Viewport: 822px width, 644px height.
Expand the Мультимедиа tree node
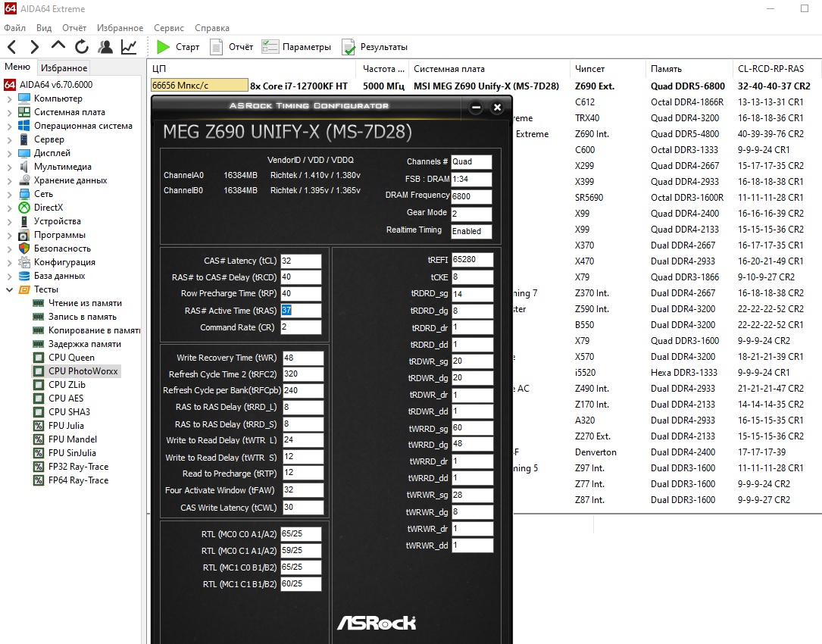(x=9, y=167)
